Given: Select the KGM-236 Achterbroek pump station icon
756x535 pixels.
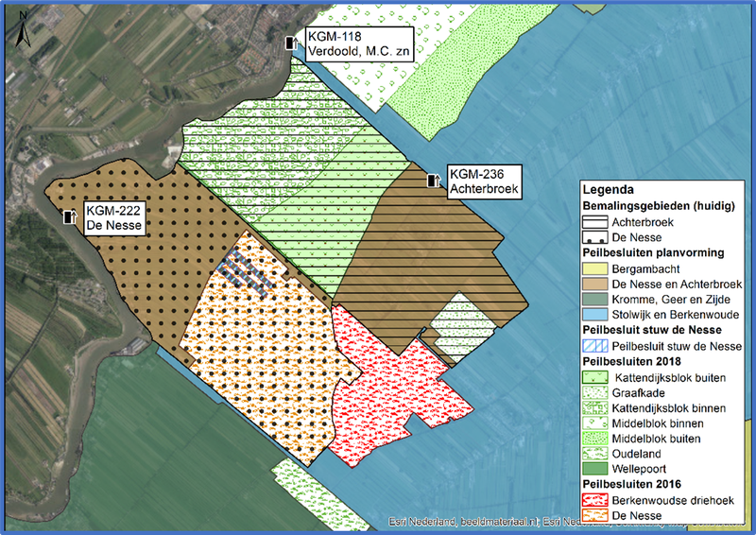Looking at the screenshot, I should (x=434, y=180).
